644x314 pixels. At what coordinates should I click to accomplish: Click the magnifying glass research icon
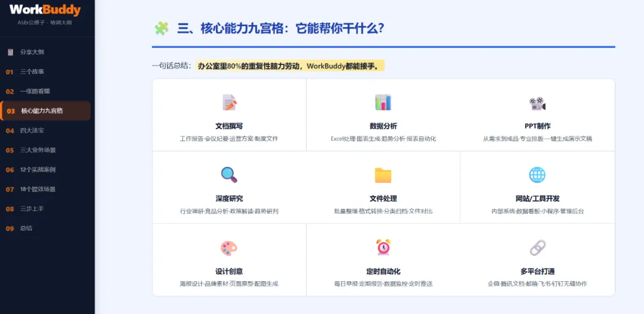[x=229, y=175]
